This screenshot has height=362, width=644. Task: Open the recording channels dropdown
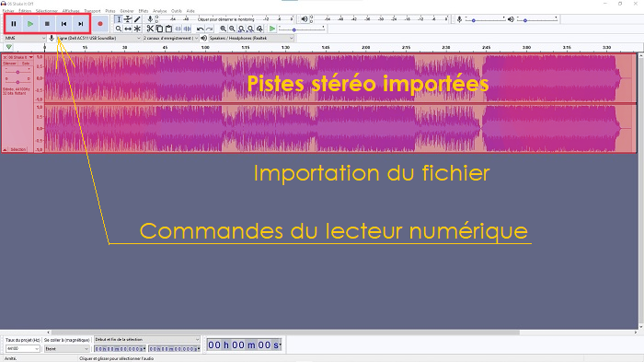pyautogui.click(x=170, y=39)
